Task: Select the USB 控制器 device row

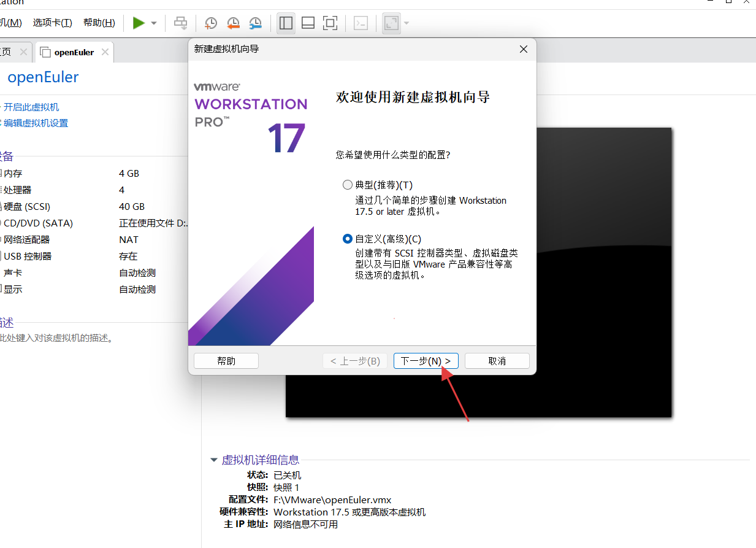Action: (95, 257)
